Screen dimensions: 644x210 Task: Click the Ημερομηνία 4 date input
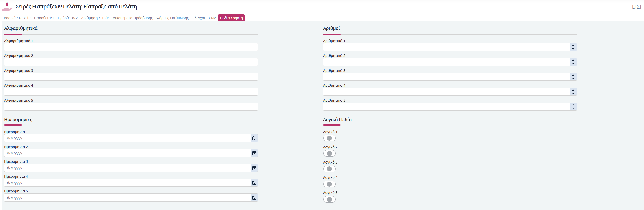pos(127,183)
